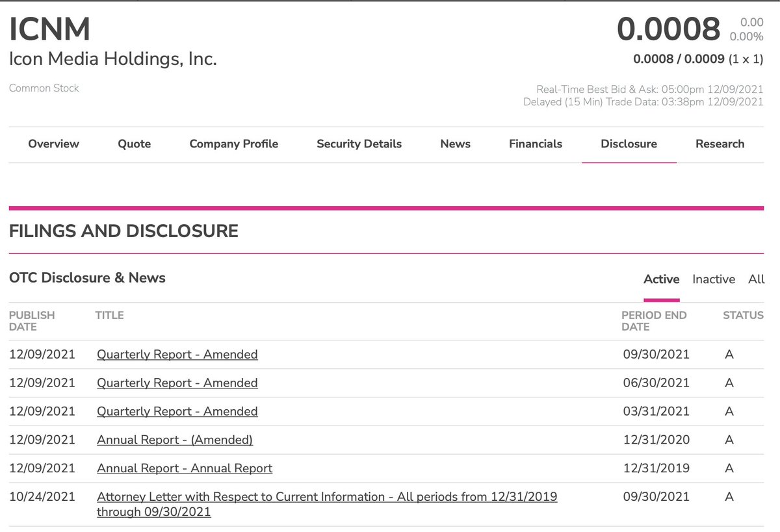780x532 pixels.
Task: Switch to the Quote tab
Action: point(135,144)
